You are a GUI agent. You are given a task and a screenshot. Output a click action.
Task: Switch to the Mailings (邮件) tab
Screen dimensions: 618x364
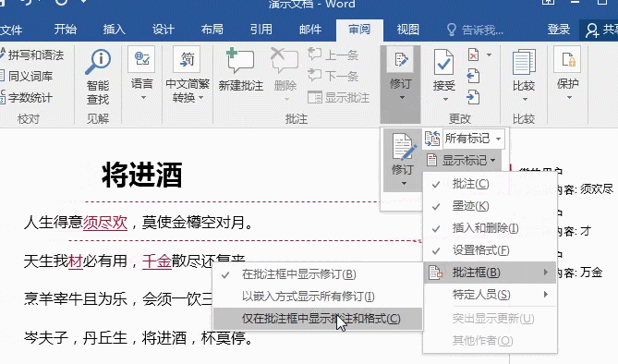(310, 30)
